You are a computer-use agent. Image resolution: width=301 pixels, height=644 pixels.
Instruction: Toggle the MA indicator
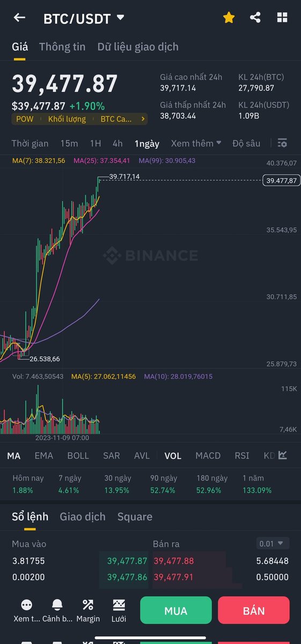[14, 456]
